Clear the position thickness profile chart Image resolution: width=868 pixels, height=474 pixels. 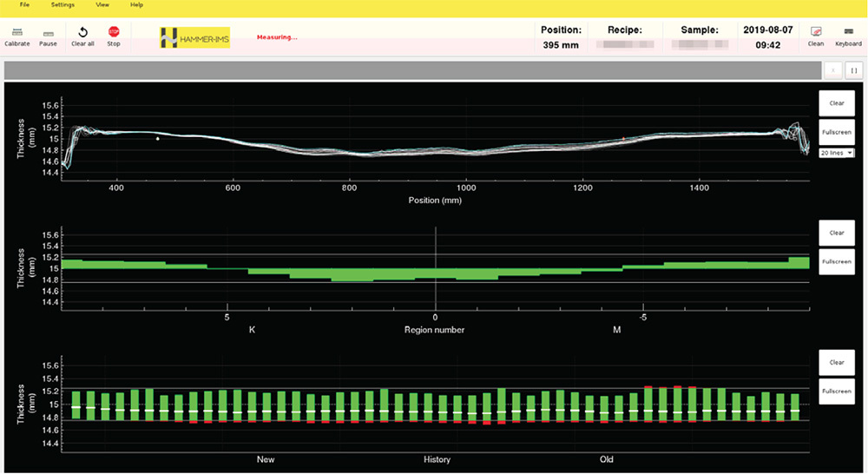(x=837, y=103)
